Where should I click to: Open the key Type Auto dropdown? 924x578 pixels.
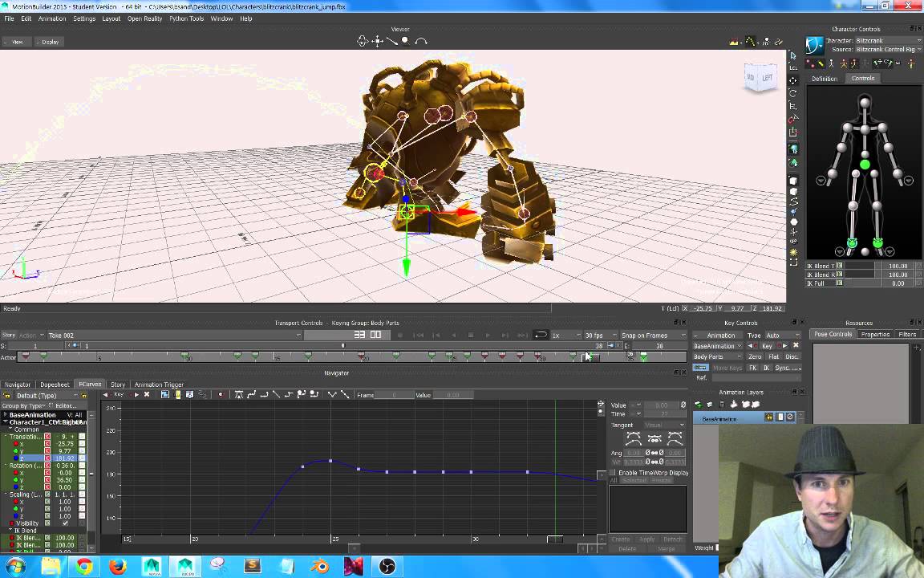782,336
